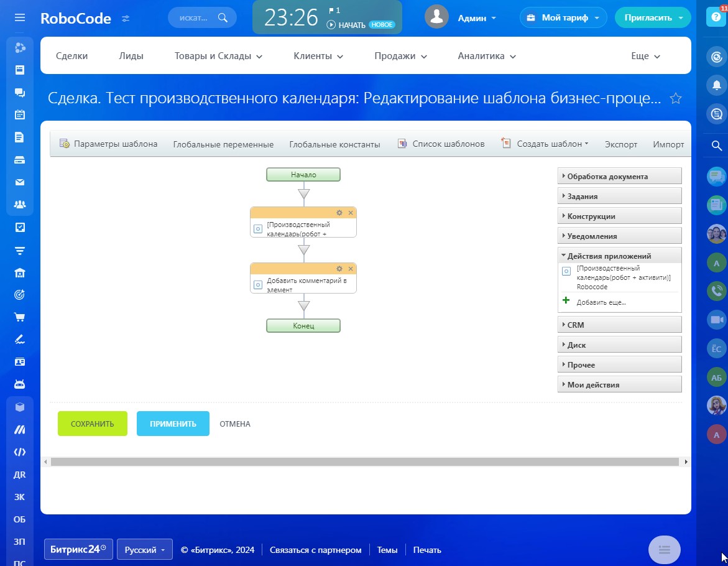Open the Еще menu
Image resolution: width=728 pixels, height=566 pixels.
click(x=645, y=56)
